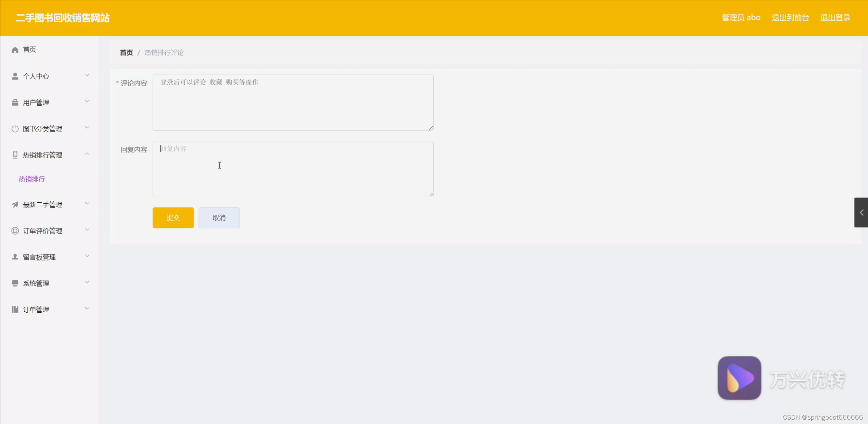Expand the 留言板管理 chevron
The height and width of the screenshot is (424, 868).
point(87,256)
